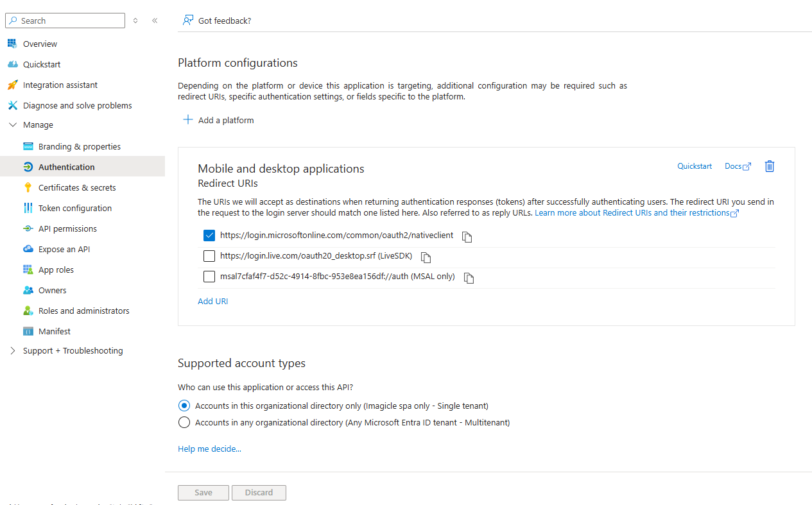Screen dimensions: 812x505
Task: Click the delete trash icon for platform
Action: (770, 166)
